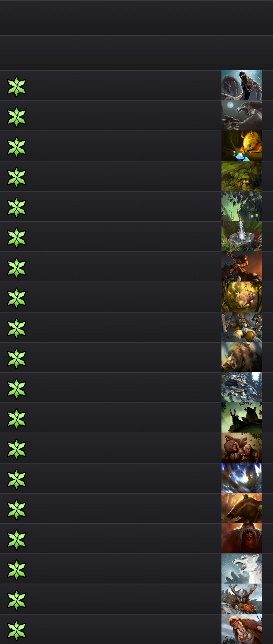Select leaf icon beside the axe-wielding warrior artwork
Screen dimensions: 273x644
[17, 268]
